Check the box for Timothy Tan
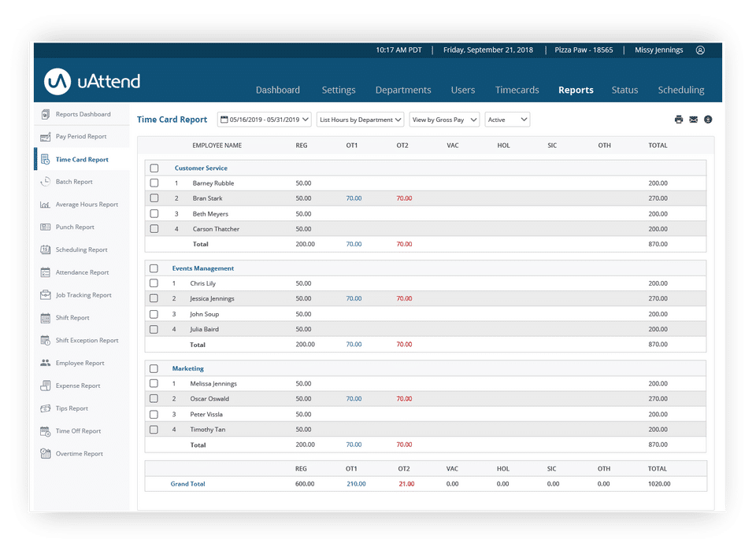Viewport: 756px width, 554px height. [x=154, y=429]
